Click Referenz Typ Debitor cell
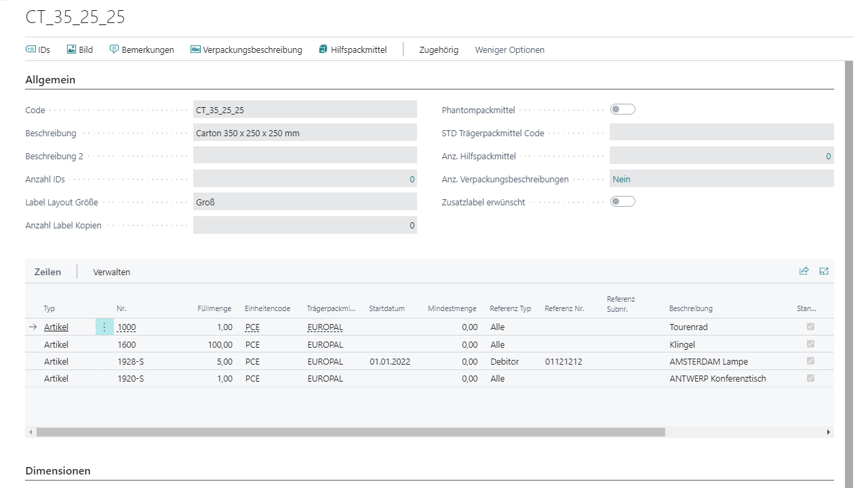 pos(505,361)
